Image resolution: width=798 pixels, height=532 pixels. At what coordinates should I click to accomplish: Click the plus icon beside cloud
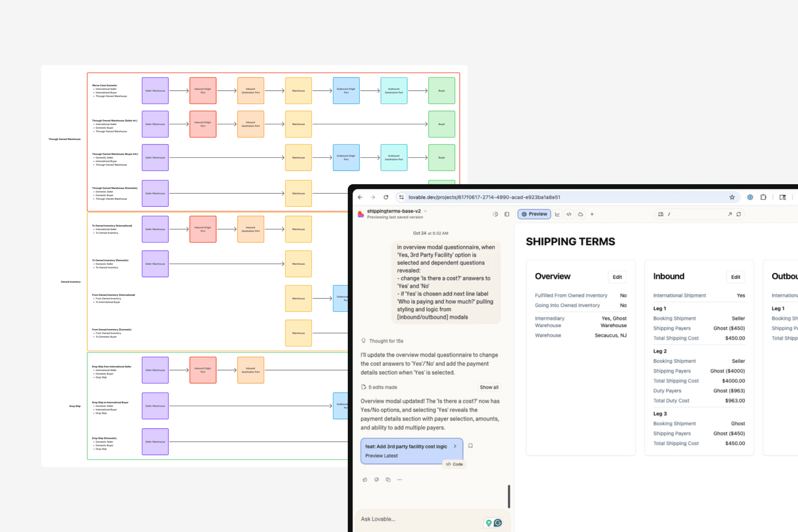pos(592,214)
